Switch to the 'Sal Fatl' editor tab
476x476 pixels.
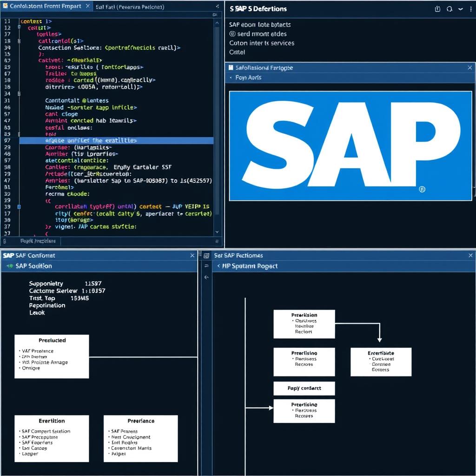click(x=129, y=7)
